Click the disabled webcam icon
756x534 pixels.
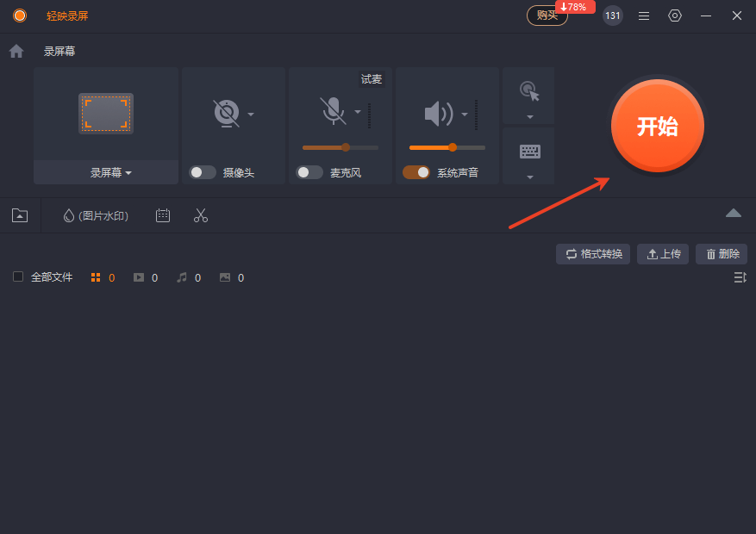pyautogui.click(x=226, y=113)
